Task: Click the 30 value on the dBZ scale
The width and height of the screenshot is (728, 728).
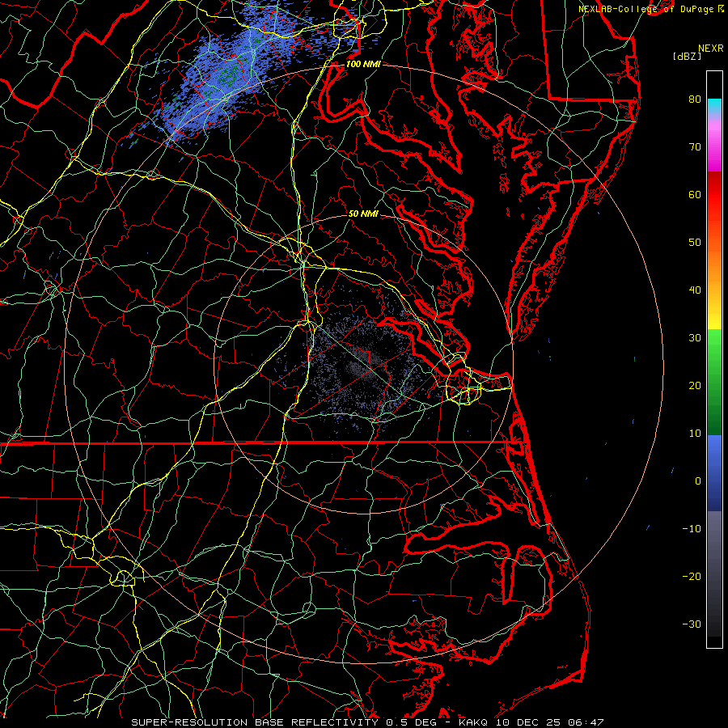Action: pos(695,338)
